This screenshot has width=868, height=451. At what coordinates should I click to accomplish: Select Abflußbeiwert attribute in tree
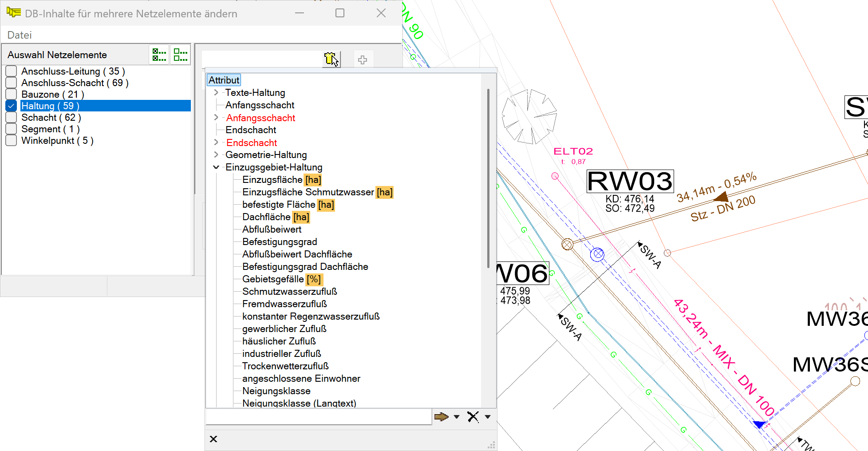point(272,229)
